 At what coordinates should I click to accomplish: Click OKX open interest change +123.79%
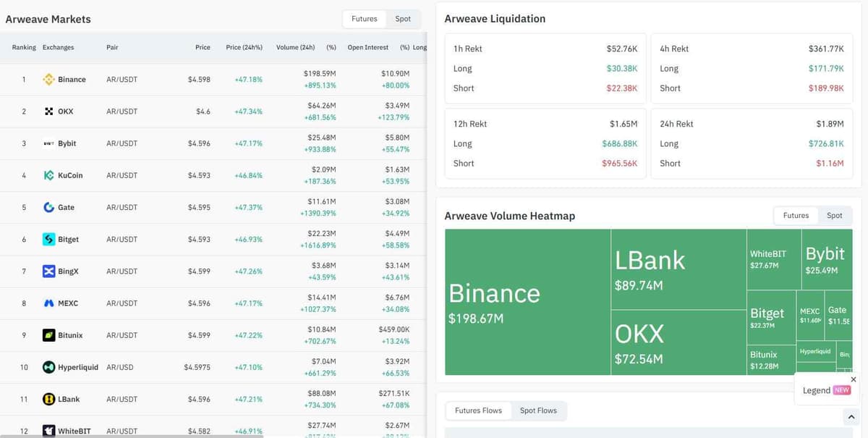[393, 117]
